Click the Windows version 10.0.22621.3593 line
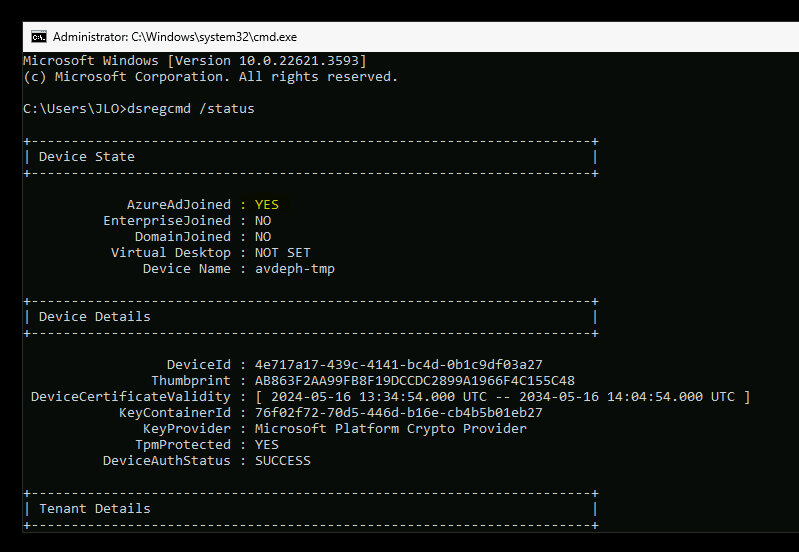 click(x=195, y=61)
